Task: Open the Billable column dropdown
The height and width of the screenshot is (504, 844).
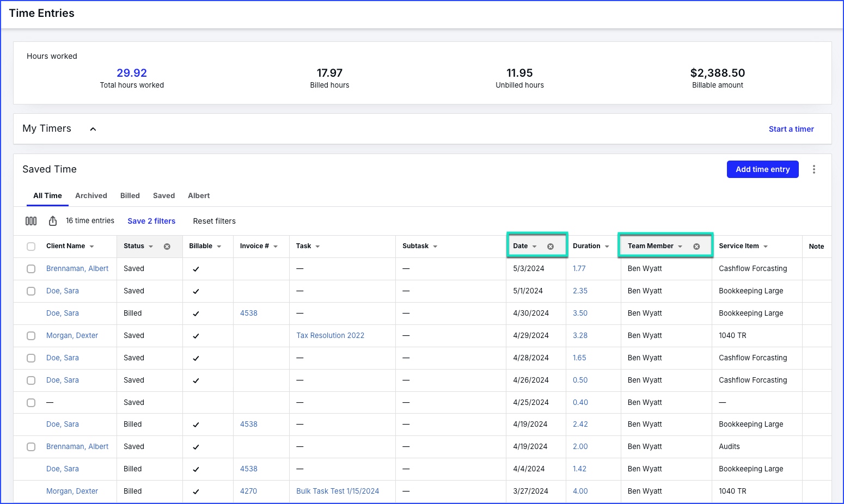Action: [219, 247]
